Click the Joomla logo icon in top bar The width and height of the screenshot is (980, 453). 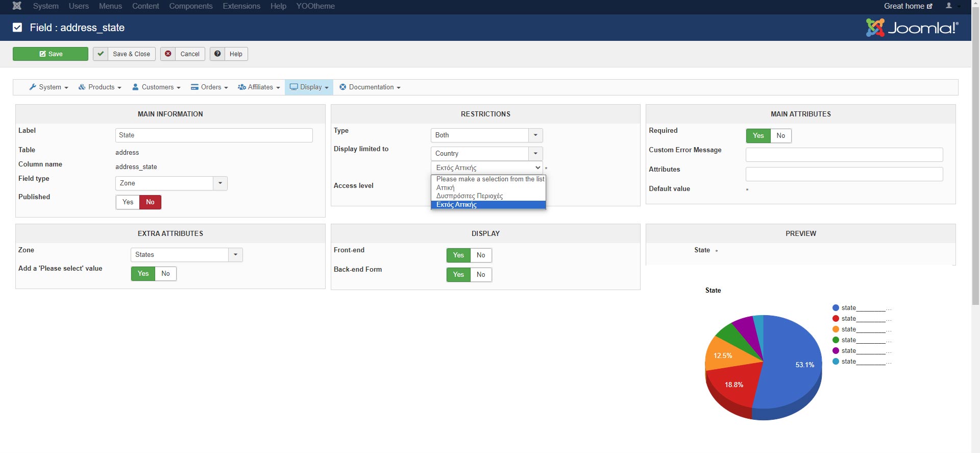coord(17,6)
